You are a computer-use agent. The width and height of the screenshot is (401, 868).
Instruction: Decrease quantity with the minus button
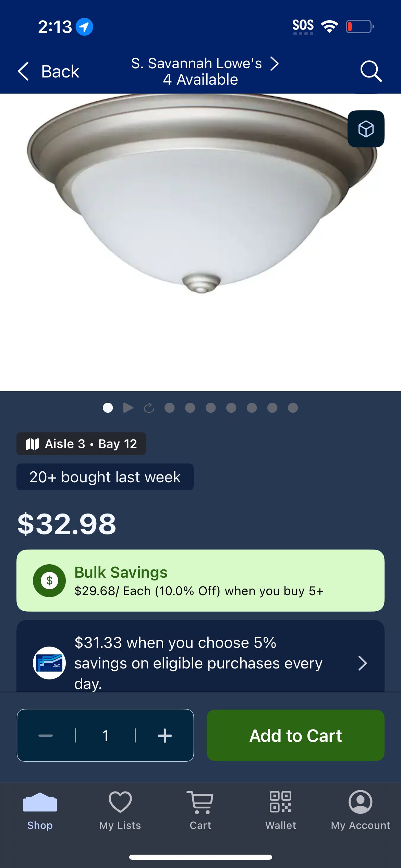pyautogui.click(x=46, y=735)
